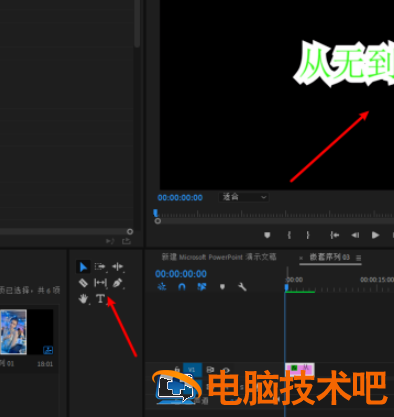
Task: Switch to the 嵌套序列 03 tab
Action: (329, 257)
